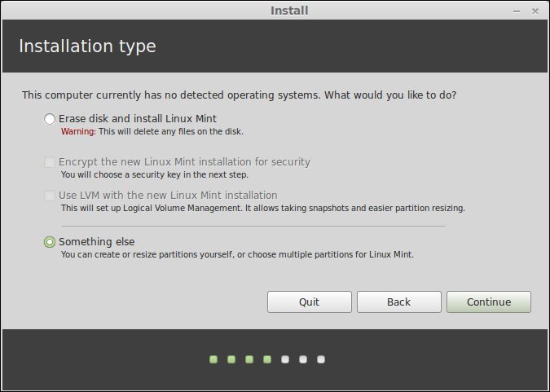Viewport: 550px width, 392px height.
Task: Click 'You can create or resize partitions' text
Action: click(237, 254)
